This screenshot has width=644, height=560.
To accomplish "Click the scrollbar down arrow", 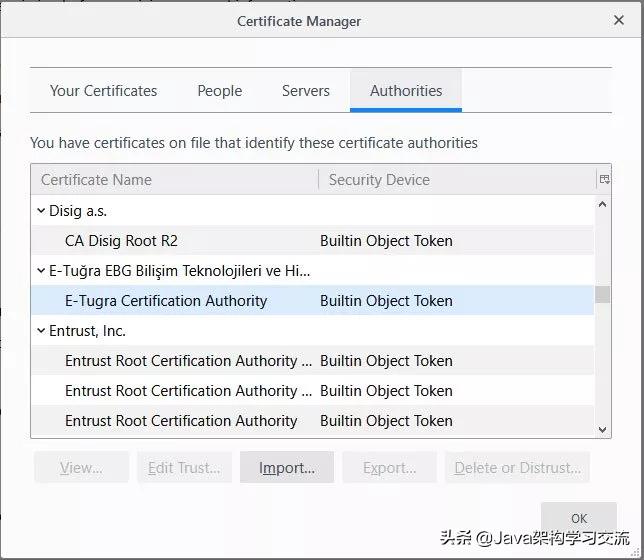I will [x=602, y=429].
